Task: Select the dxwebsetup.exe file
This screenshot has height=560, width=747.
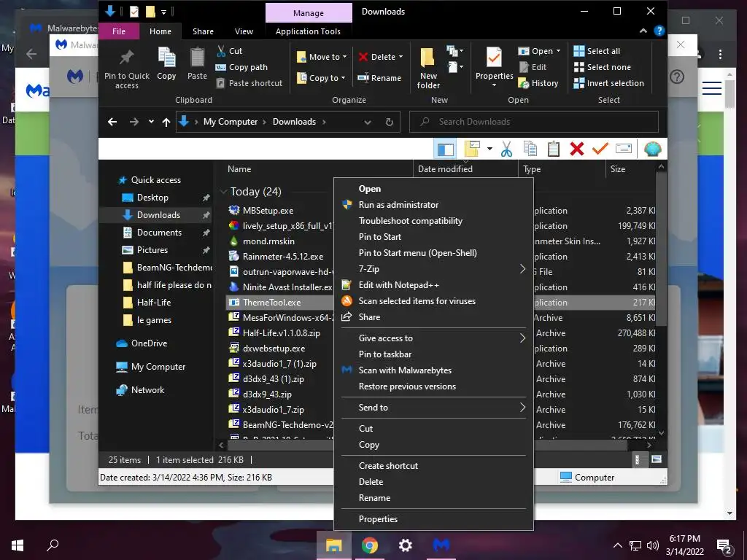Action: tap(274, 348)
